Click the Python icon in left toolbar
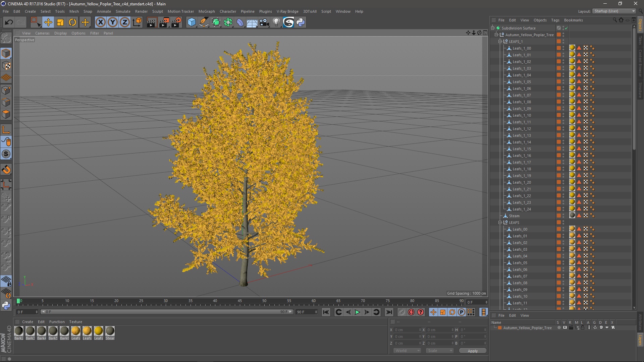 click(6, 305)
